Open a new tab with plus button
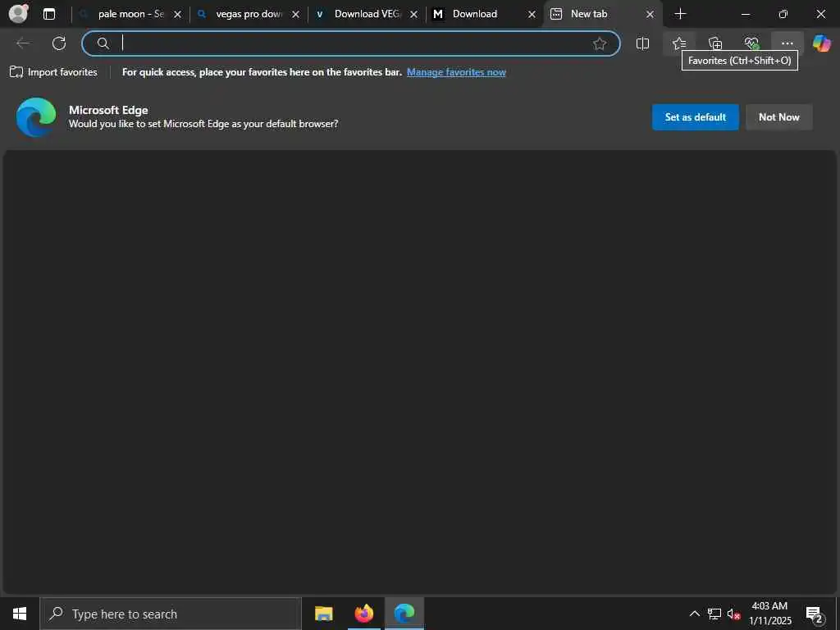This screenshot has height=630, width=840. coord(680,14)
